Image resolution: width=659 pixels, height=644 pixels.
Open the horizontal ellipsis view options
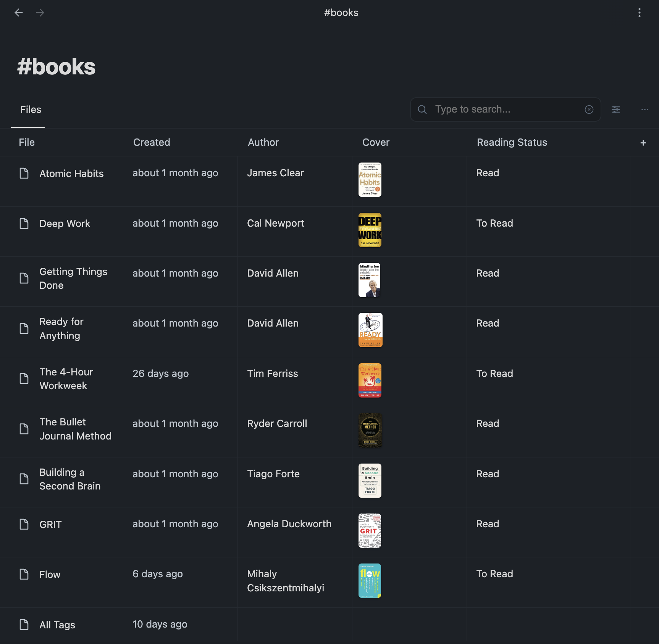(645, 109)
